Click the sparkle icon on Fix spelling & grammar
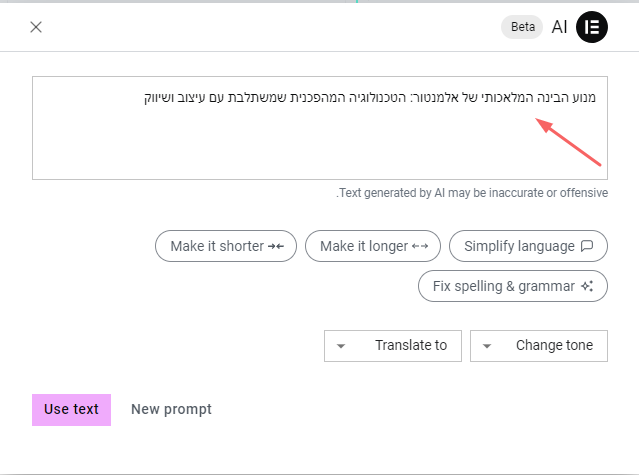639x475 pixels. [587, 286]
